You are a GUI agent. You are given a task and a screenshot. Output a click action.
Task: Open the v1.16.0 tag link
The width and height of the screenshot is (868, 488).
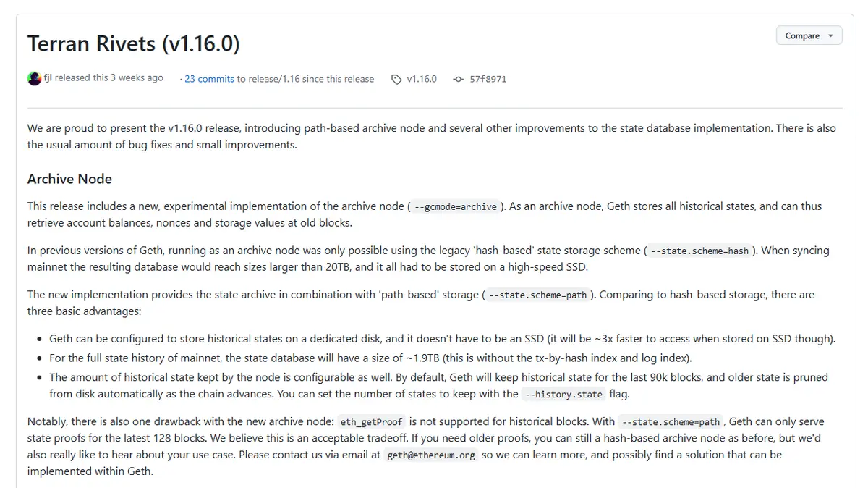422,79
